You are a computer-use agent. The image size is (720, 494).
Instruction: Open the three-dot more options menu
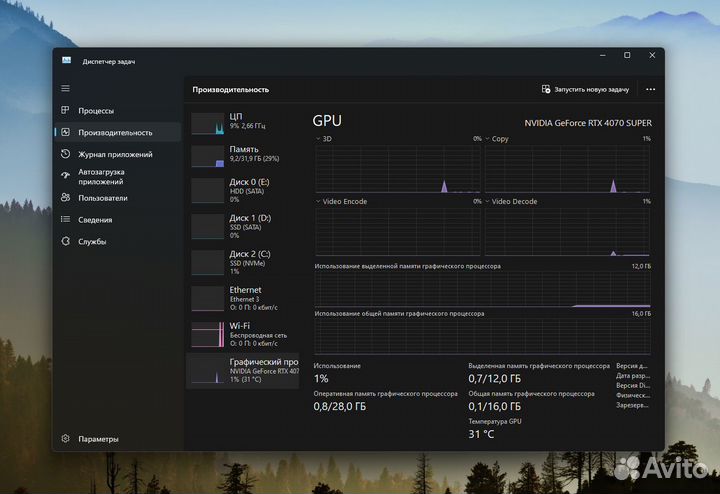[650, 90]
